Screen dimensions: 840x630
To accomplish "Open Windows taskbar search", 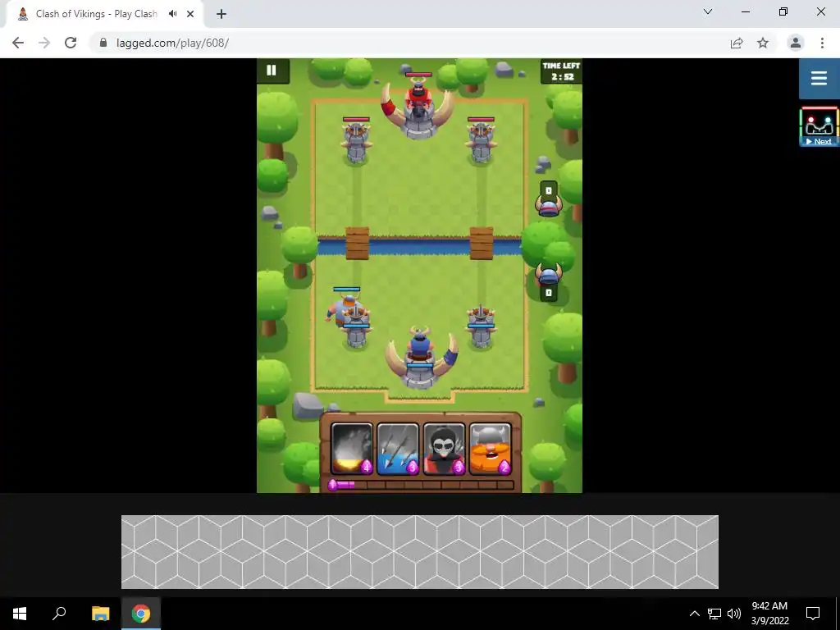I will pos(59,614).
